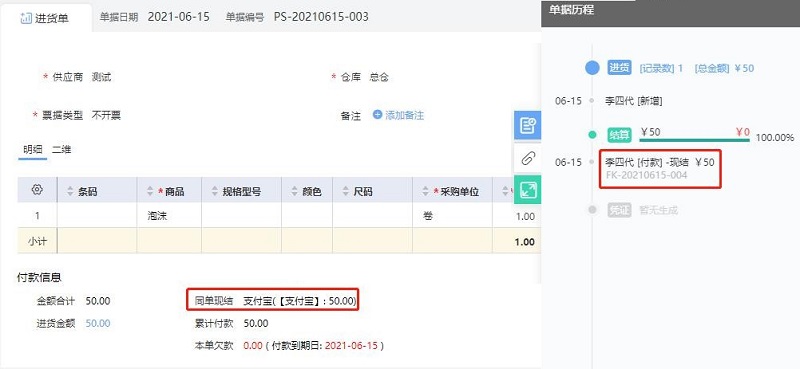Click the green expand fullscreen icon

(x=527, y=190)
